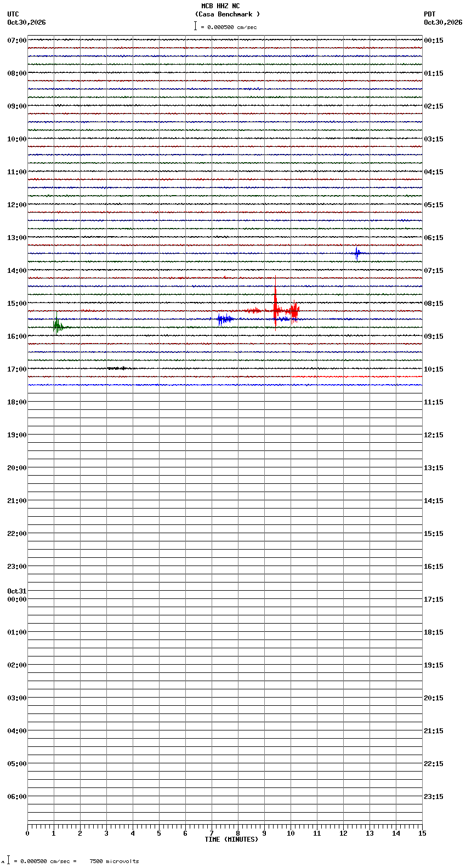Click the '14:00' UTC time label
466x868 pixels.
(17, 271)
